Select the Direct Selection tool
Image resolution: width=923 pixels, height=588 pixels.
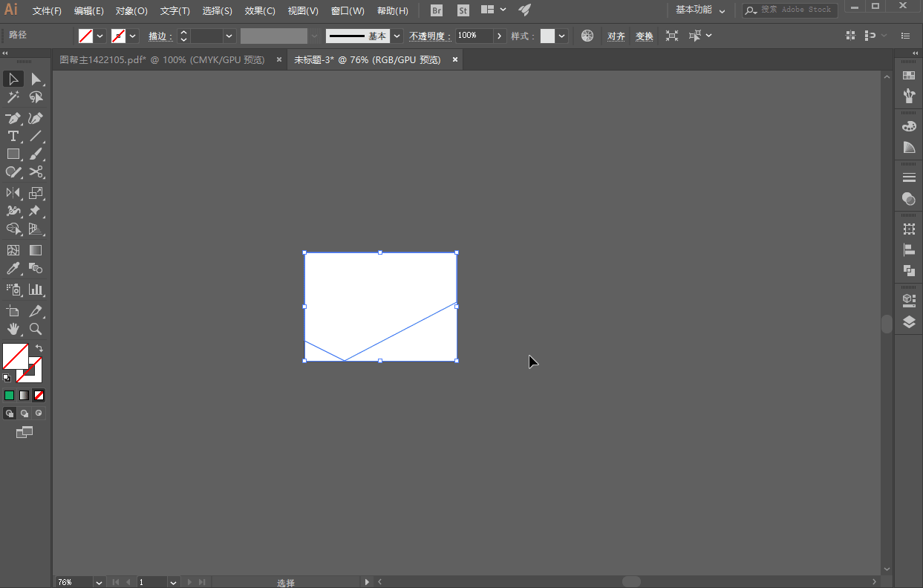point(36,79)
